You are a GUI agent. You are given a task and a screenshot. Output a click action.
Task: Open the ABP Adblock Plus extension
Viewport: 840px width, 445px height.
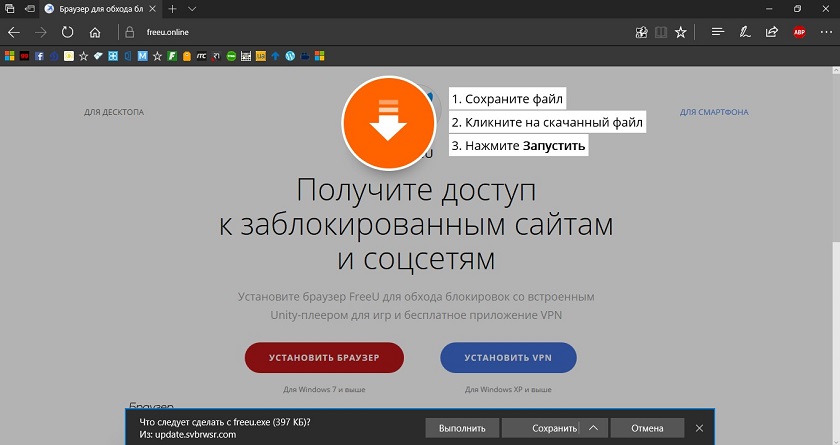(x=799, y=32)
